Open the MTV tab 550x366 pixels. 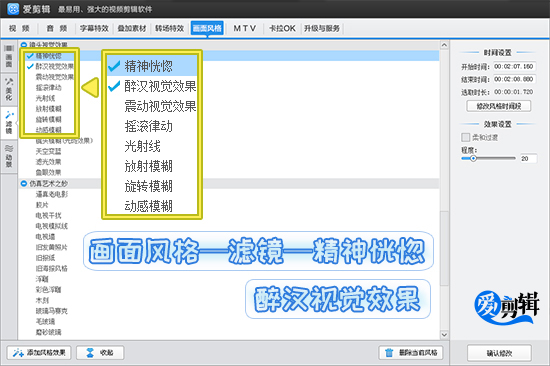245,28
